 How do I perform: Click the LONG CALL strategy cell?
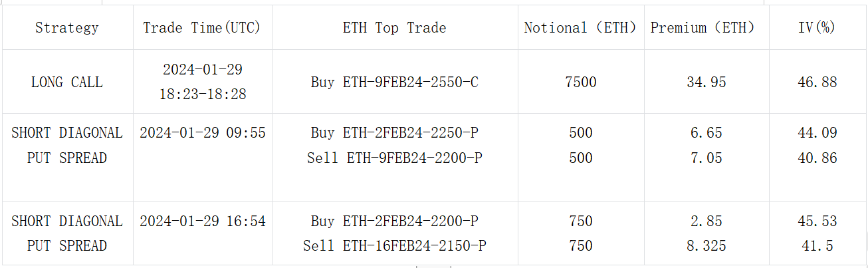(x=67, y=82)
